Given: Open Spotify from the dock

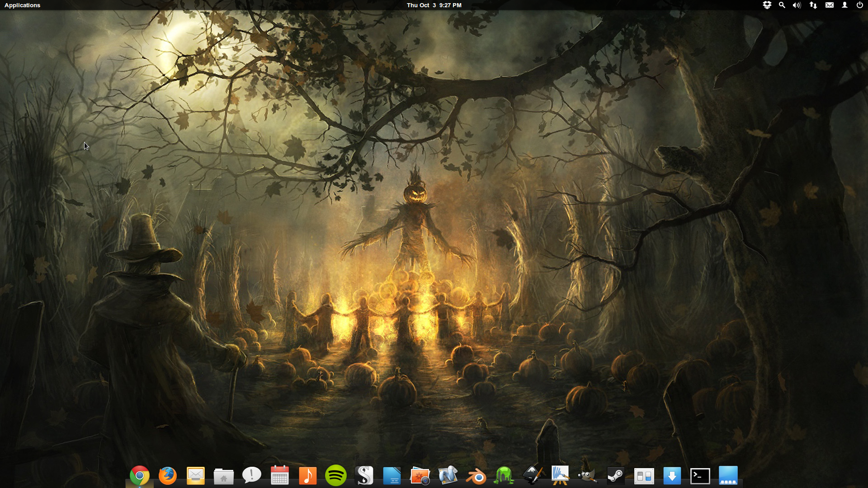Looking at the screenshot, I should click(x=336, y=476).
